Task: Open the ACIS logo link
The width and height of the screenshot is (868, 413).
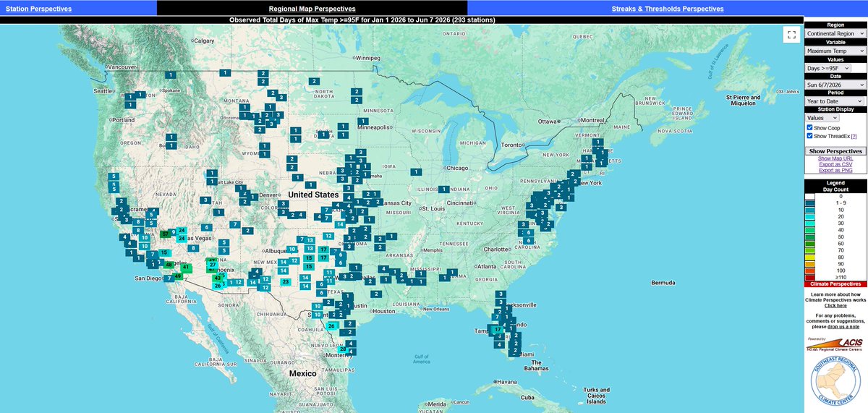Action: 835,344
